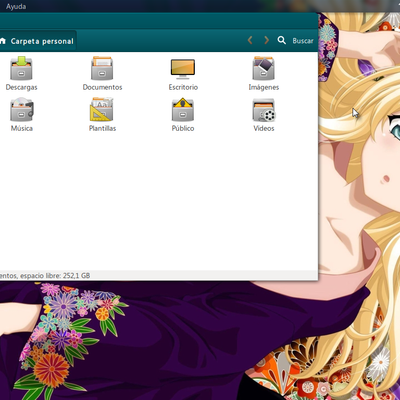This screenshot has height=400, width=400.
Task: Click the status bar free space text
Action: 45,276
